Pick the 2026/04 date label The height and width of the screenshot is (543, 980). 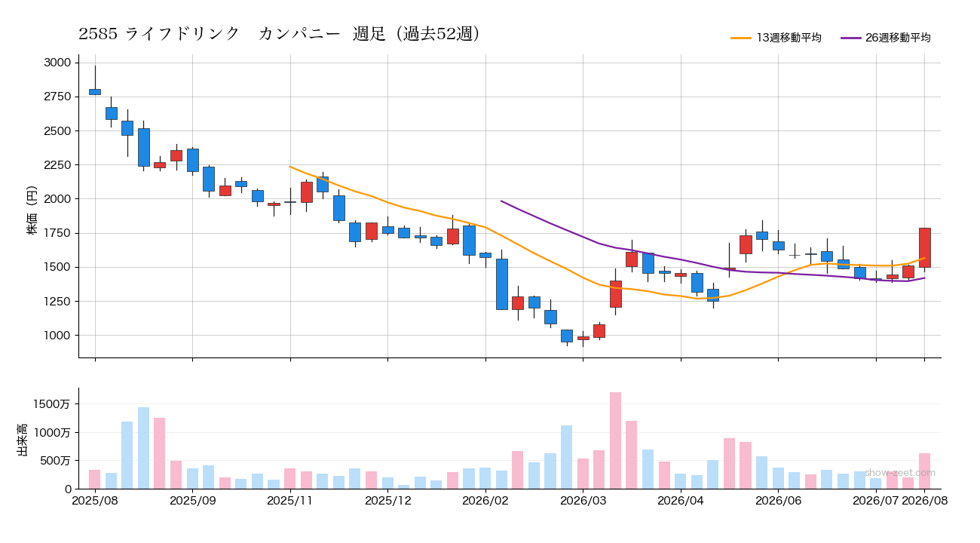(681, 500)
